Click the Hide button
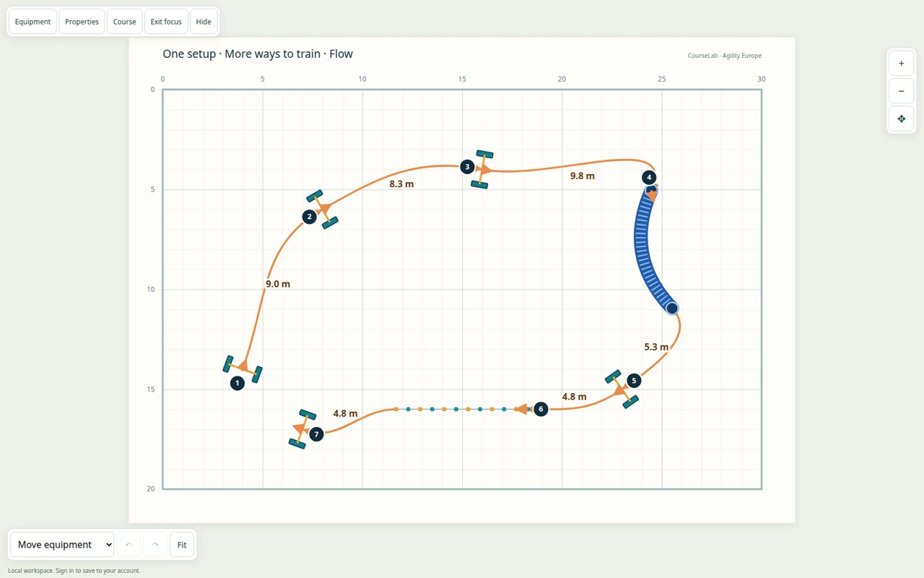The height and width of the screenshot is (578, 924). 204,22
